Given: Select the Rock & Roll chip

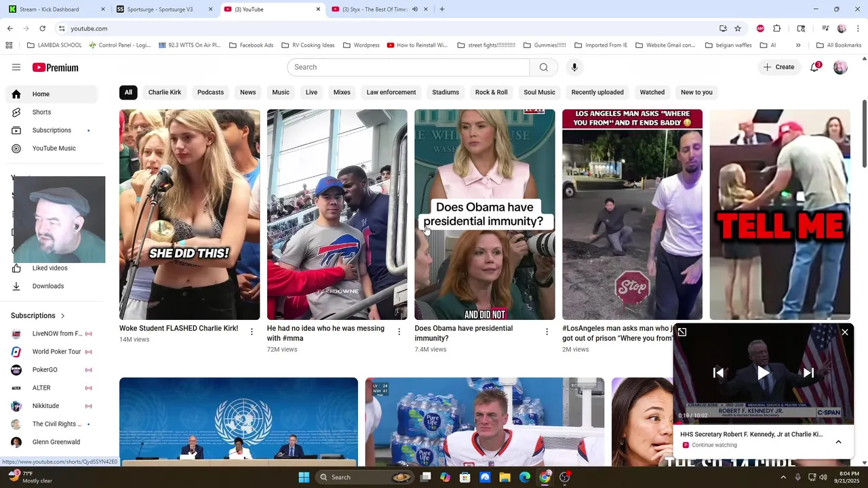Looking at the screenshot, I should [x=492, y=92].
